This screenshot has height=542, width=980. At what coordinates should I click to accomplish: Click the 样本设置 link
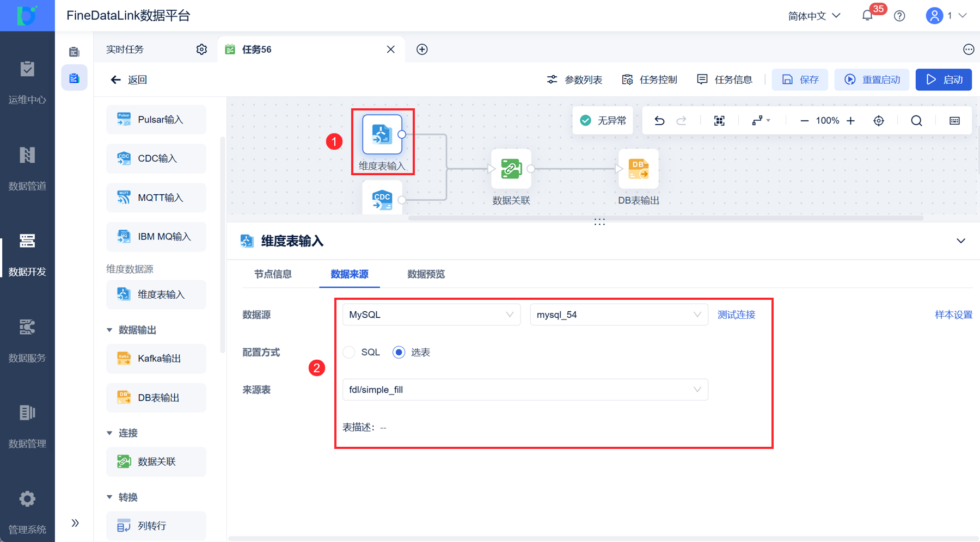pos(954,315)
